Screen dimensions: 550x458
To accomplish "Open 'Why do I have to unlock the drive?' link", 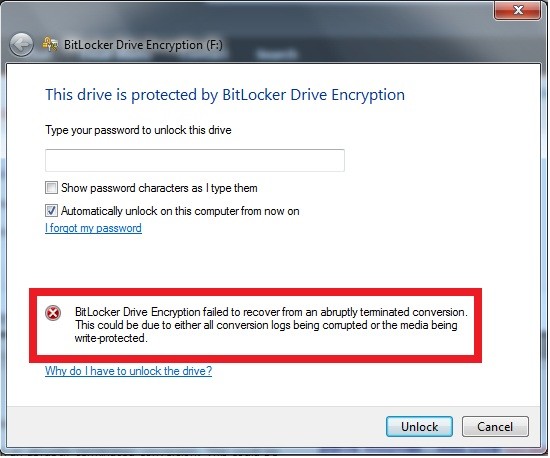I will click(x=128, y=371).
